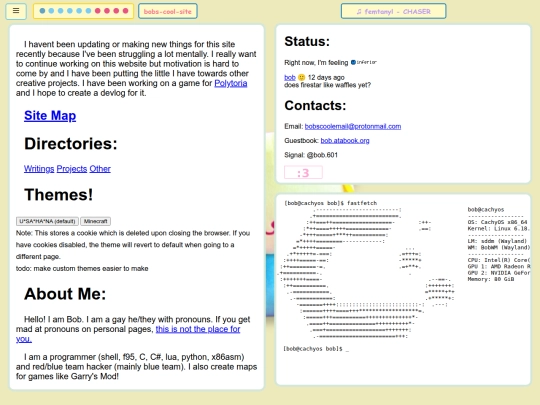Click the mood icon beside 'inferior'
This screenshot has width=540, height=405.
pyautogui.click(x=353, y=62)
